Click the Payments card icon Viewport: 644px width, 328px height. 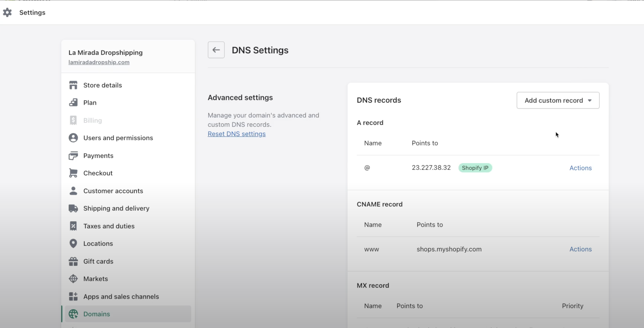[73, 156]
